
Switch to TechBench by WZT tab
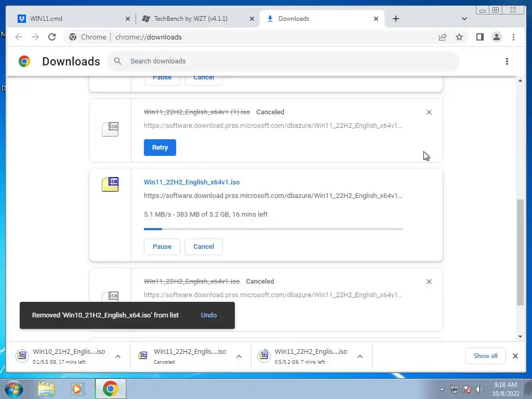pyautogui.click(x=198, y=19)
